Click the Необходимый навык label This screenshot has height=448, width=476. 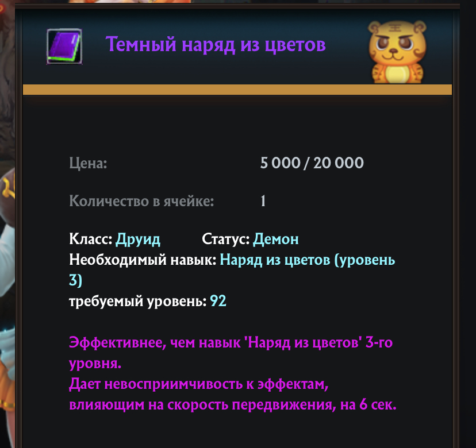click(143, 260)
